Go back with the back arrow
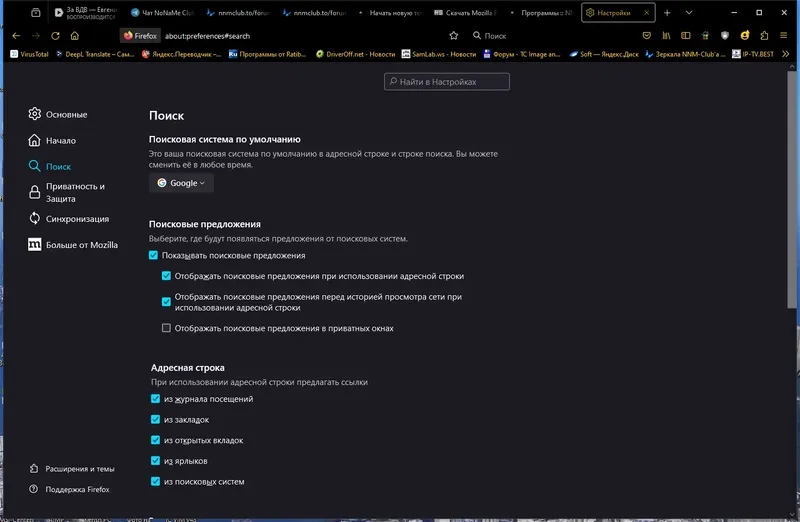 click(x=16, y=36)
